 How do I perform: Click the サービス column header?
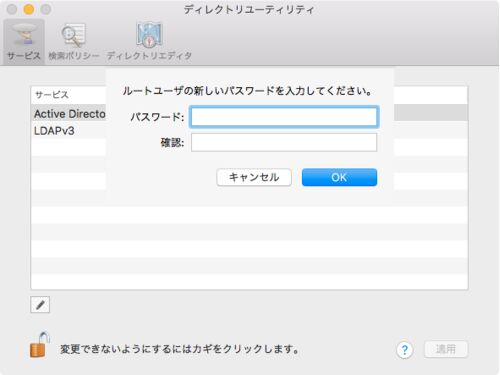coord(69,95)
